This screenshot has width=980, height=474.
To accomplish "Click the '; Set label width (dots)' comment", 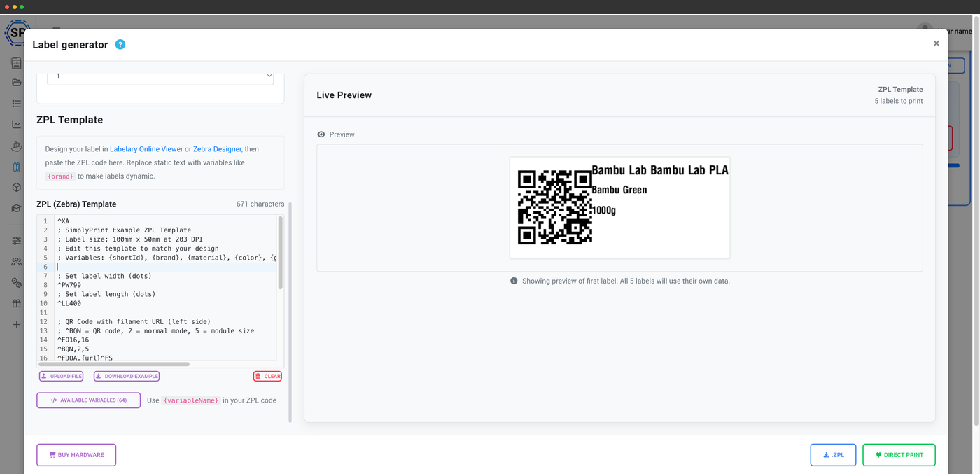I will 104,276.
